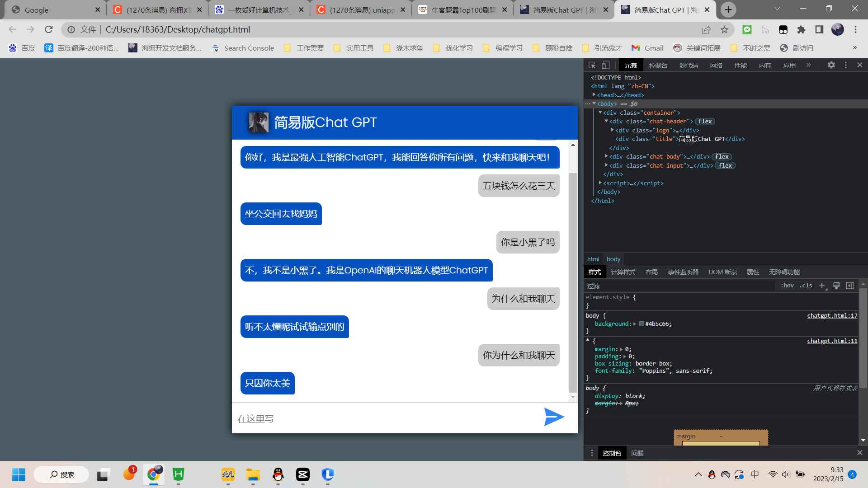
Task: Open the Chrome three-dot menu
Action: tap(855, 29)
